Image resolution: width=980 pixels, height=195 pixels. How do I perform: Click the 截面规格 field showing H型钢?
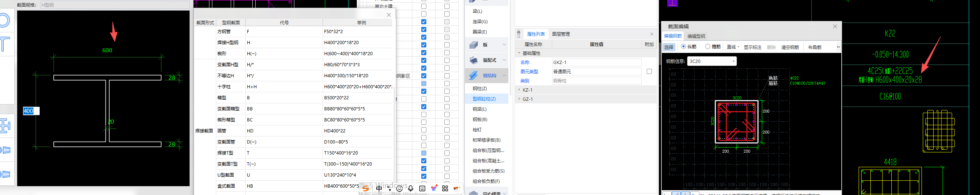point(114,5)
